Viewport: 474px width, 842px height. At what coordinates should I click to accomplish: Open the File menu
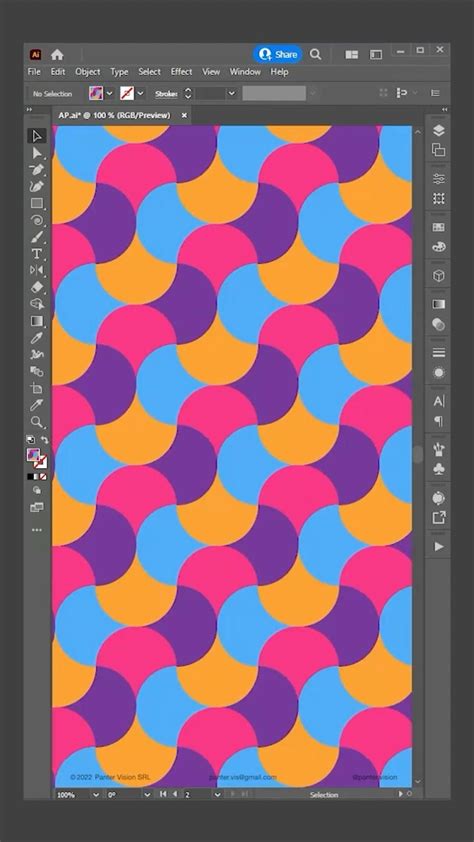click(x=34, y=71)
